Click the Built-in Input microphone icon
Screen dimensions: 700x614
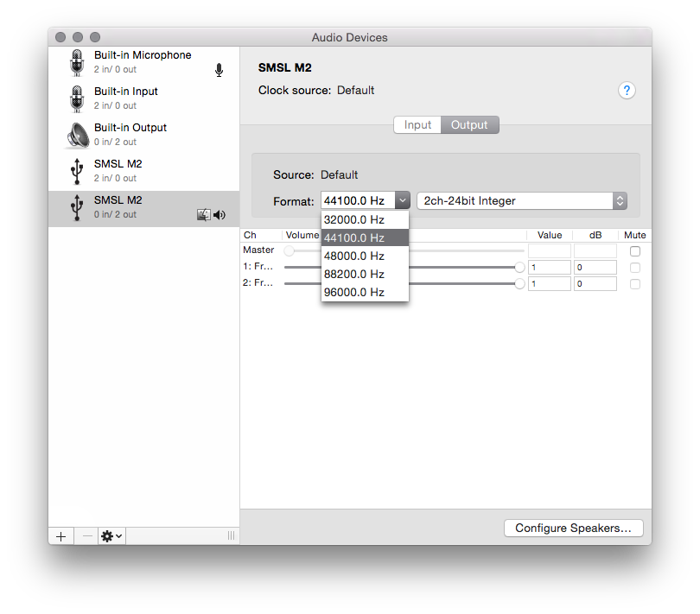point(77,98)
